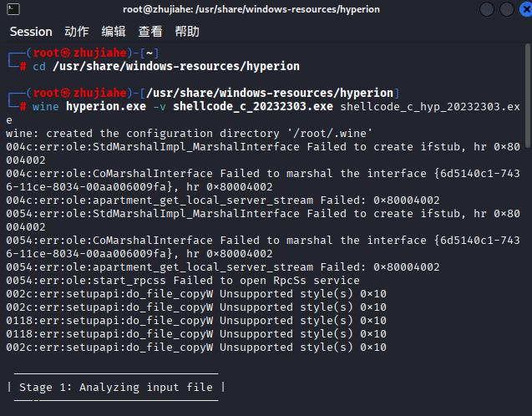Open the 查看 menu
Image resolution: width=532 pixels, height=416 pixels.
point(150,32)
